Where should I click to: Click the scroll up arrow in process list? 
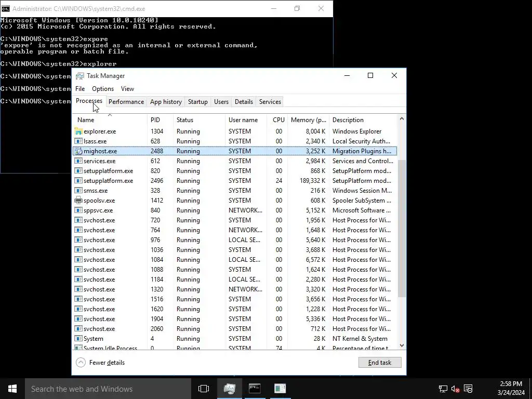click(402, 119)
